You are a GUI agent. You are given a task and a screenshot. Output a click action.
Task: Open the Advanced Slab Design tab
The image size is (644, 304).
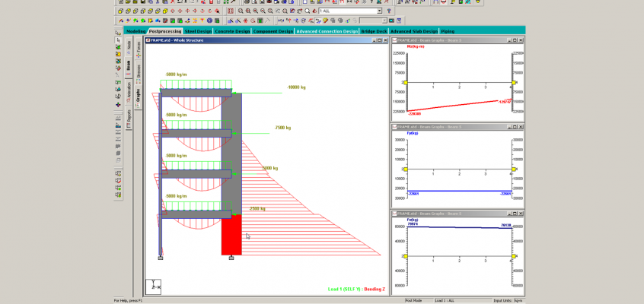click(x=414, y=31)
